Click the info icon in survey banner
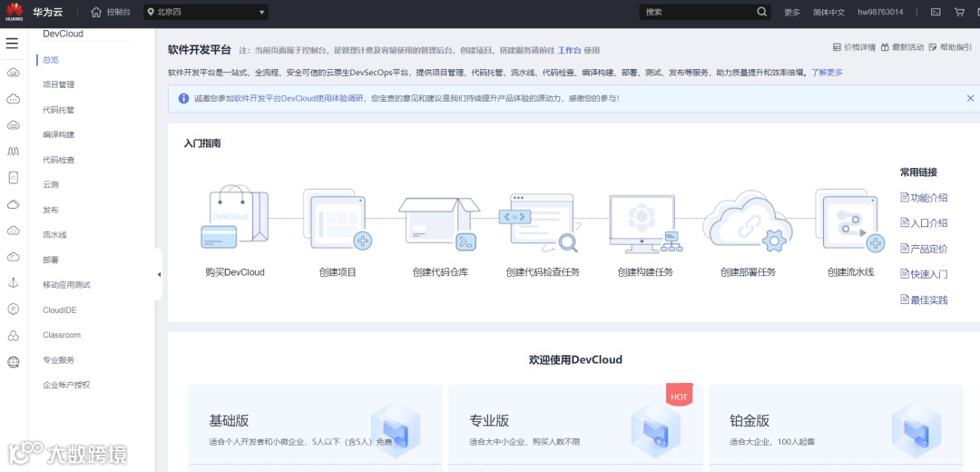The image size is (980, 472). pyautogui.click(x=183, y=98)
